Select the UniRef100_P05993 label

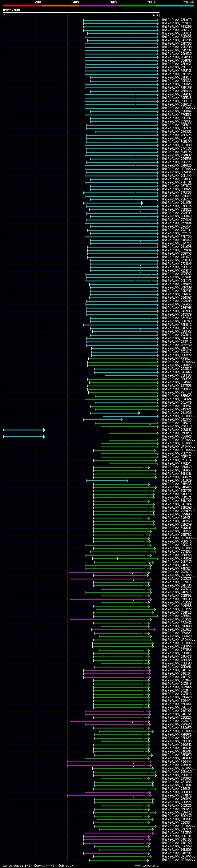coord(177,37)
